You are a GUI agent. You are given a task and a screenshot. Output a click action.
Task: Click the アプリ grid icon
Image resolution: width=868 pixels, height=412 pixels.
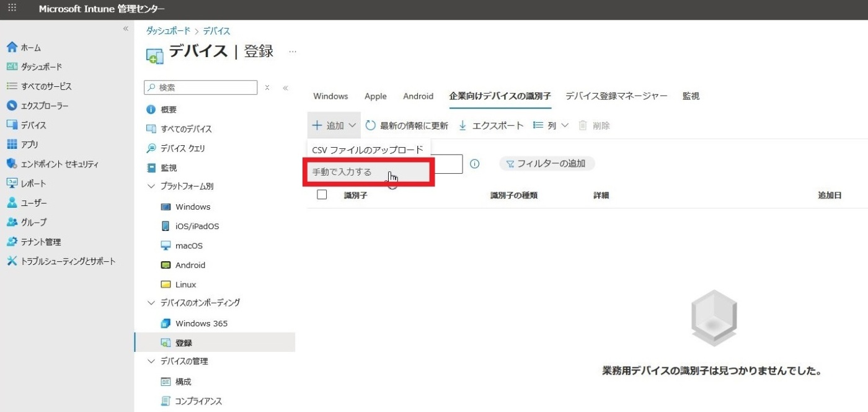pyautogui.click(x=12, y=144)
